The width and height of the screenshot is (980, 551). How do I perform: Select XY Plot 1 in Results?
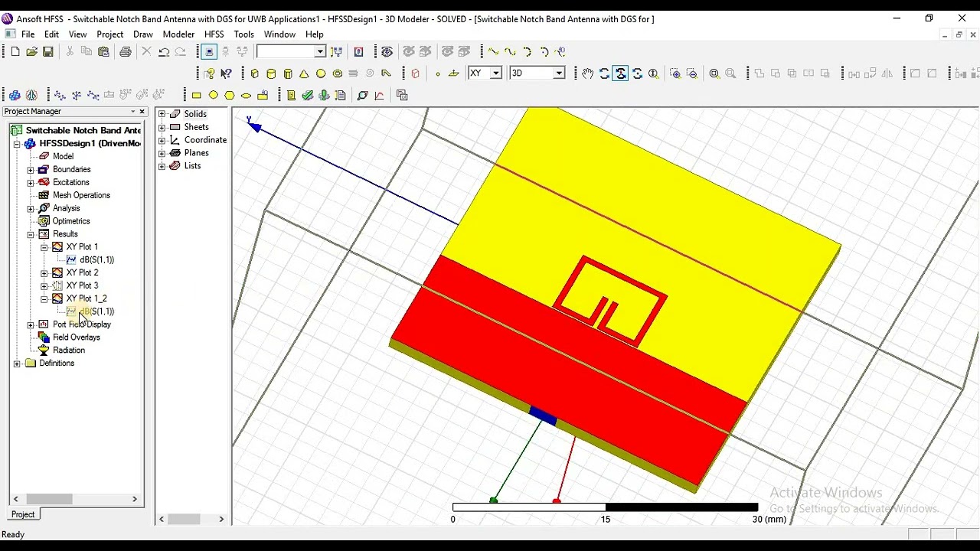[82, 247]
